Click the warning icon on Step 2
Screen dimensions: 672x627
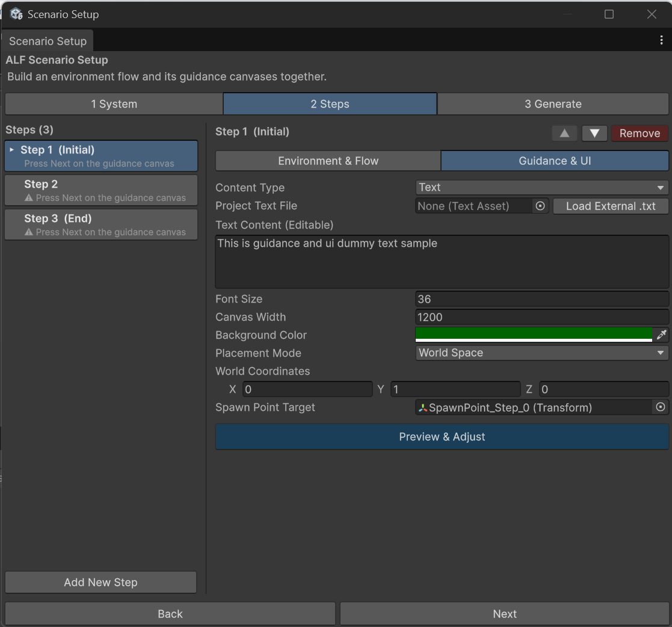(x=29, y=198)
